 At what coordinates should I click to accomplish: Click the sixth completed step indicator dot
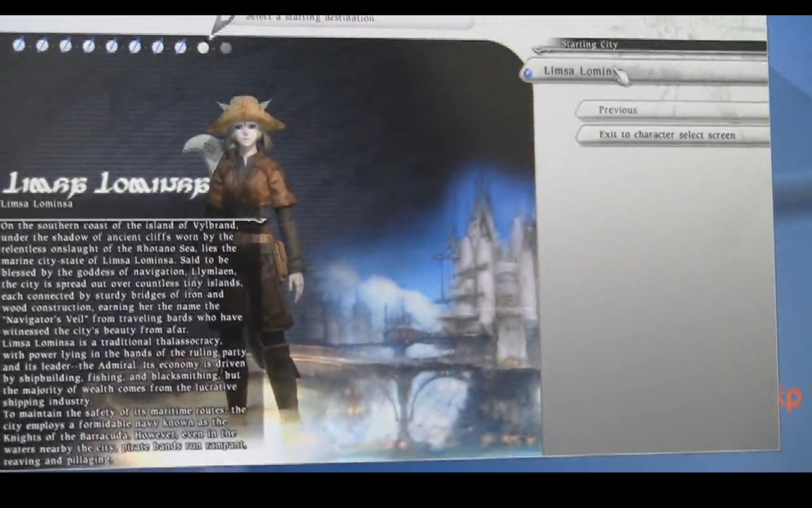pos(134,47)
